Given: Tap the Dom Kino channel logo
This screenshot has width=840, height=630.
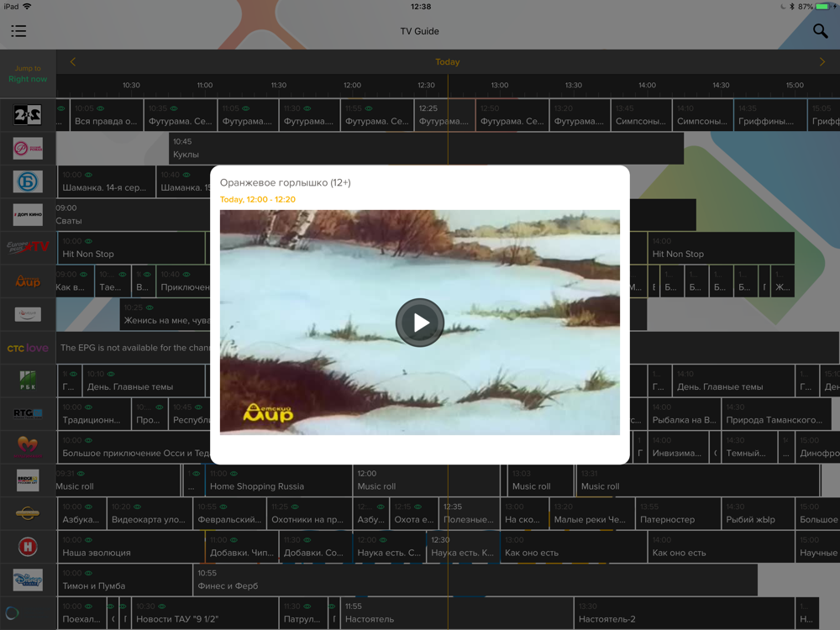Looking at the screenshot, I should pyautogui.click(x=28, y=215).
